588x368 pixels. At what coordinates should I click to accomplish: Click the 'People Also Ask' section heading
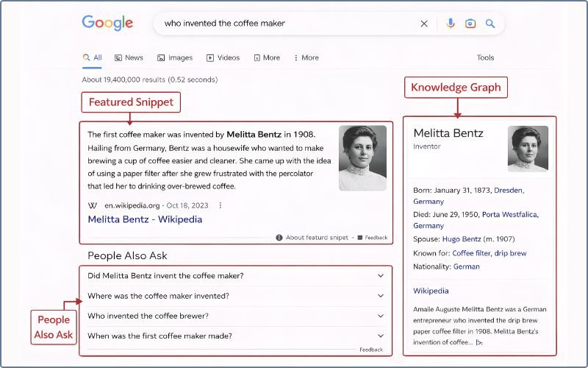(127, 255)
